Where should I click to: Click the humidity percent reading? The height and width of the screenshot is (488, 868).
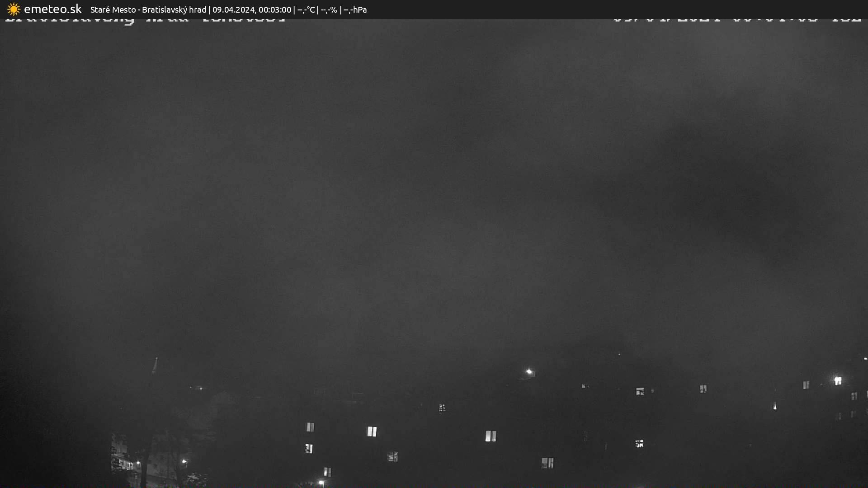pos(329,9)
